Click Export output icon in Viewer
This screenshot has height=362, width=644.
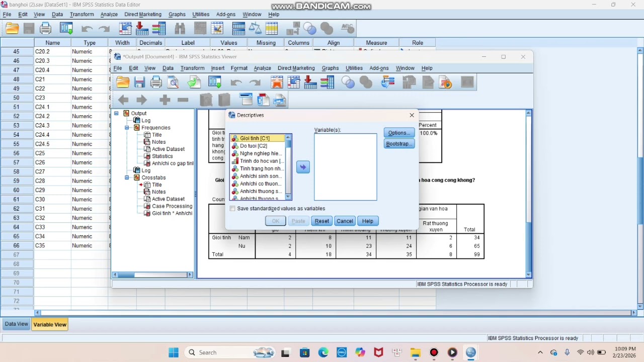[x=194, y=82]
